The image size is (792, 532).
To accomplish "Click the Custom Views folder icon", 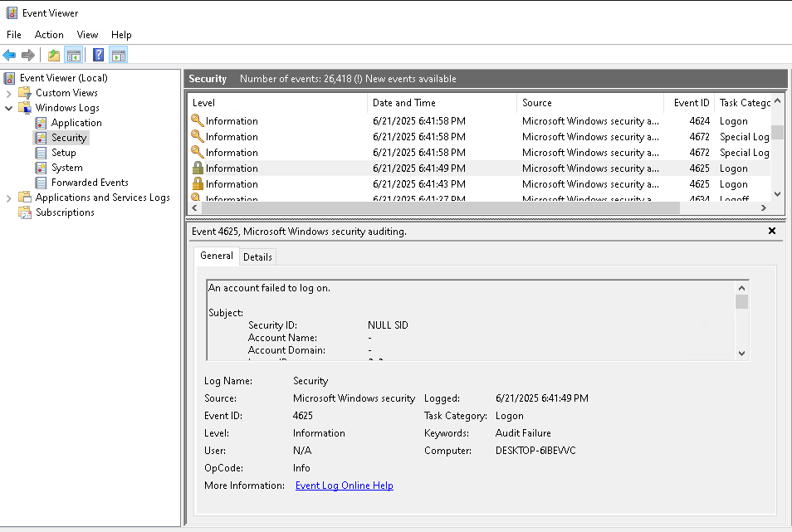I will [25, 93].
